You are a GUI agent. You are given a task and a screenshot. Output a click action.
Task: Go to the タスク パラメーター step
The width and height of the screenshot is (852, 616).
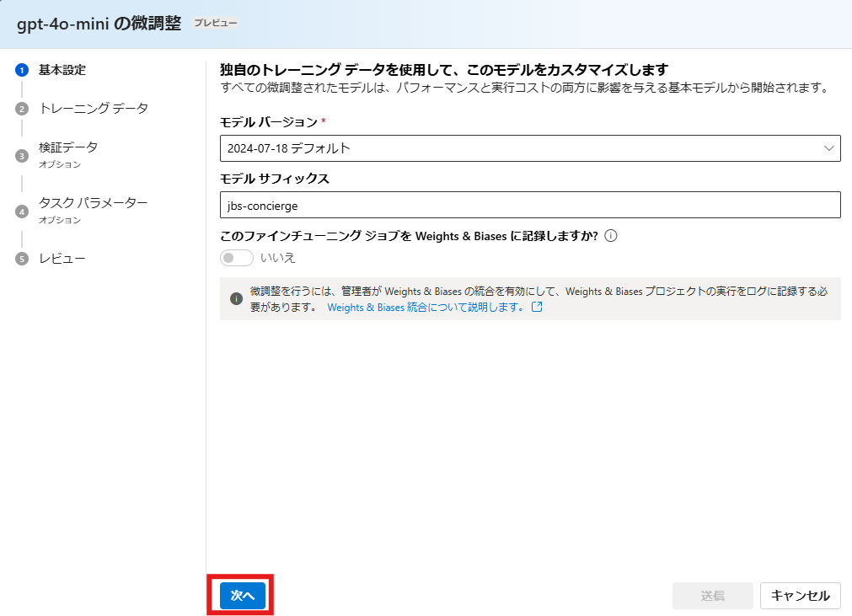click(93, 202)
